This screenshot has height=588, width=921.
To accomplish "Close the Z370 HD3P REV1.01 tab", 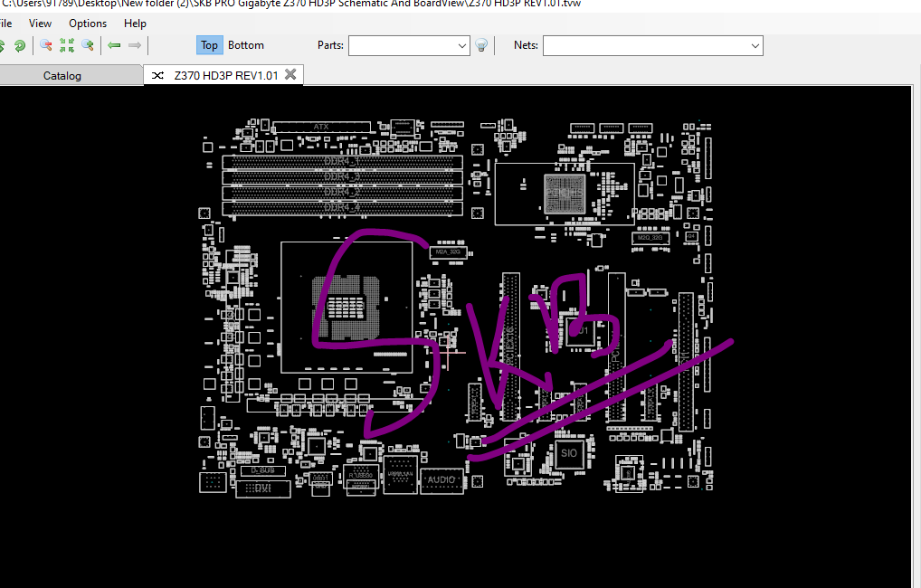I will (x=290, y=74).
